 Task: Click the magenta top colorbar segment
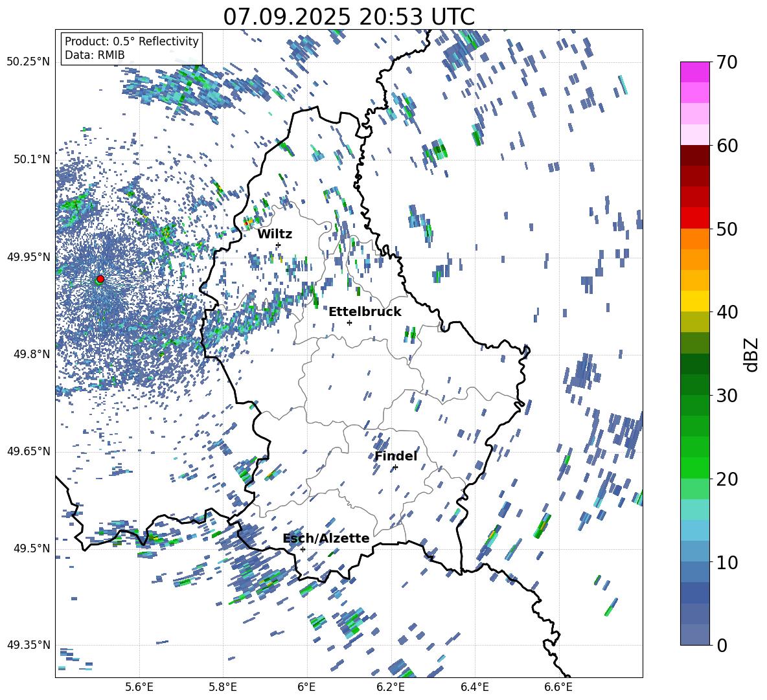694,73
